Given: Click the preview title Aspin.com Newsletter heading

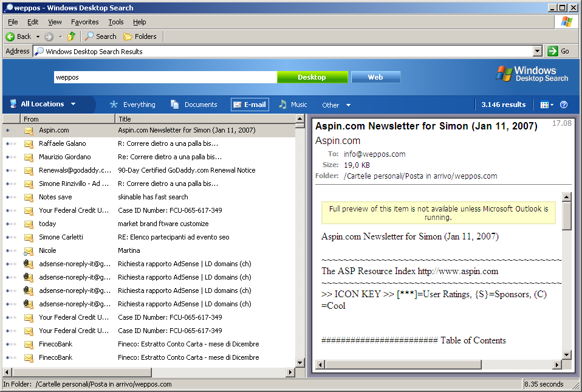Looking at the screenshot, I should [426, 126].
